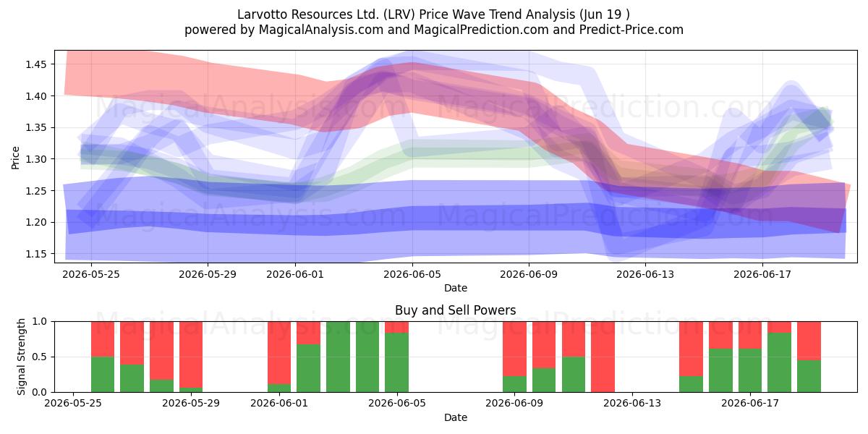Select the 1.0 tick on Signal Strength axis
This screenshot has width=868, height=434.
pos(40,321)
